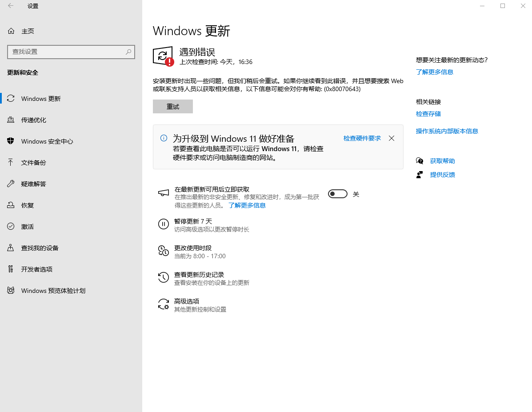Viewport: 532px width, 412px height.
Task: Dismiss the Windows 11 upgrade banner
Action: click(x=392, y=138)
